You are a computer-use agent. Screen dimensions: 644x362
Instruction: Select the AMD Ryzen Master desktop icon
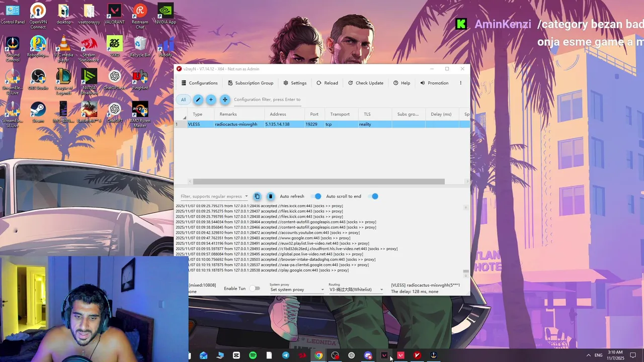140,115
